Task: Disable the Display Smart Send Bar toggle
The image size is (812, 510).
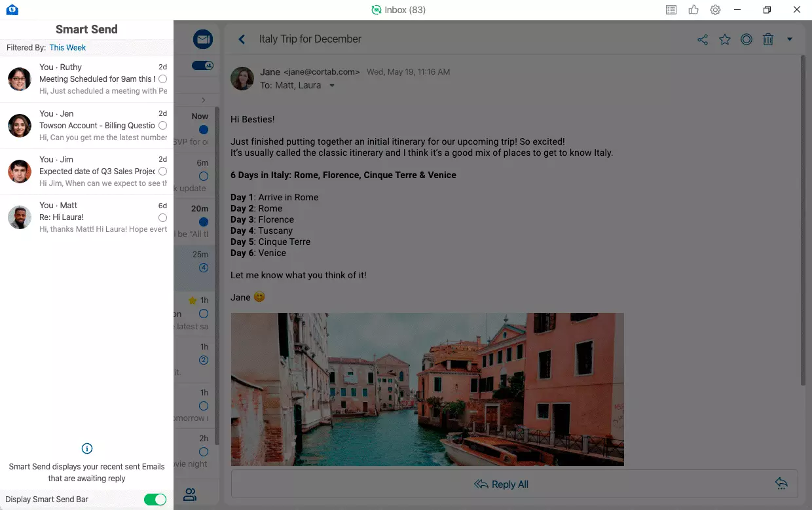Action: point(155,500)
